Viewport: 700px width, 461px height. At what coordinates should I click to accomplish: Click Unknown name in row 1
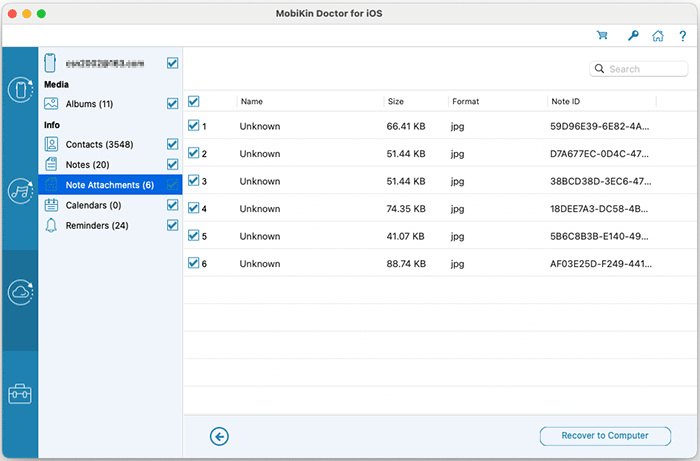click(x=260, y=126)
